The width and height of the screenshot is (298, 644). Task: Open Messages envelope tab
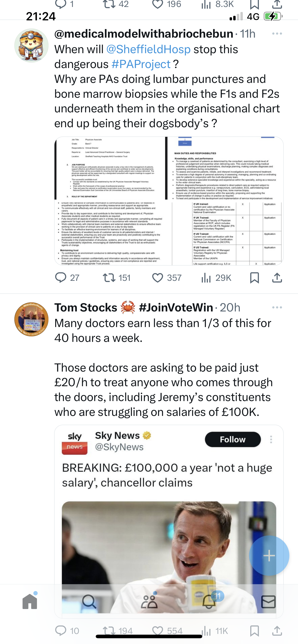coord(268,602)
